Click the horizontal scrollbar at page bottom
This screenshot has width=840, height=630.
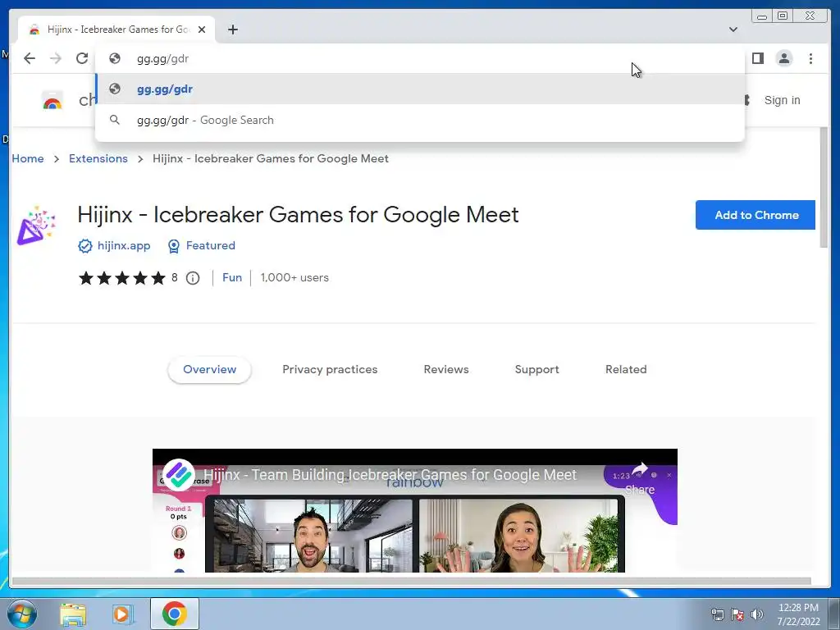412,582
